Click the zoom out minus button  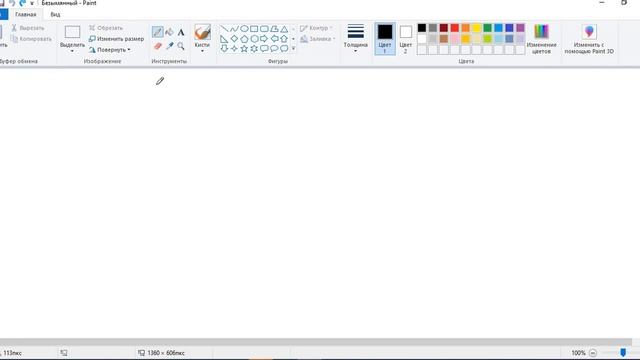(593, 353)
